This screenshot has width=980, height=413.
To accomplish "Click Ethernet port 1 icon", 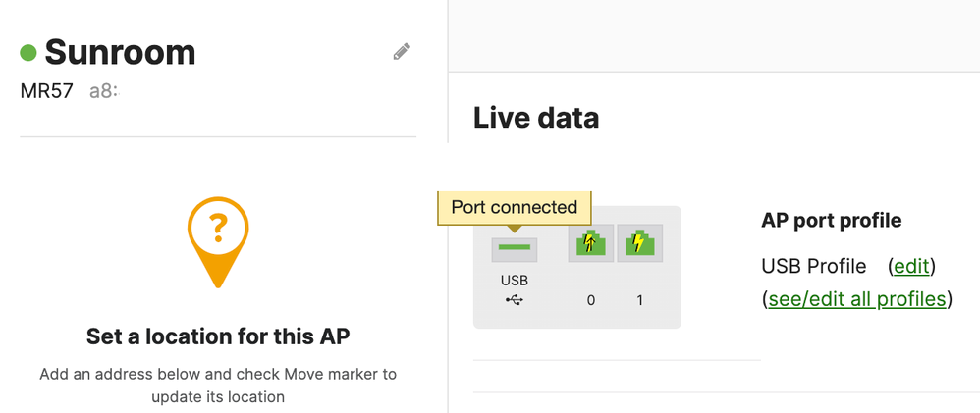I will point(639,243).
